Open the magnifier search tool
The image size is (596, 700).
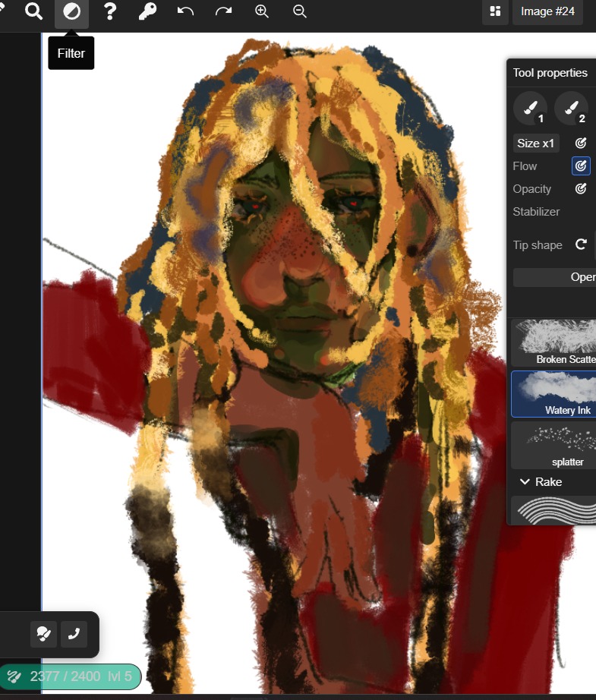click(33, 11)
